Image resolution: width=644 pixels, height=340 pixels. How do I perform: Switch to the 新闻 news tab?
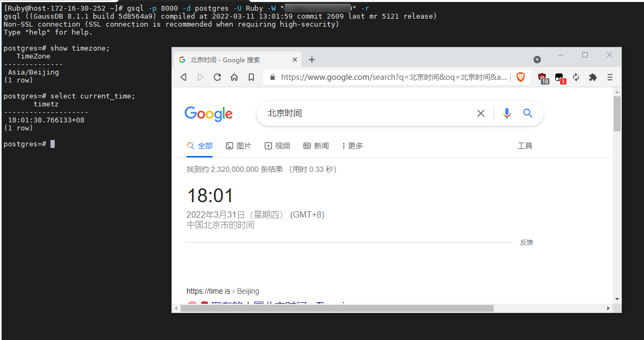coord(316,146)
